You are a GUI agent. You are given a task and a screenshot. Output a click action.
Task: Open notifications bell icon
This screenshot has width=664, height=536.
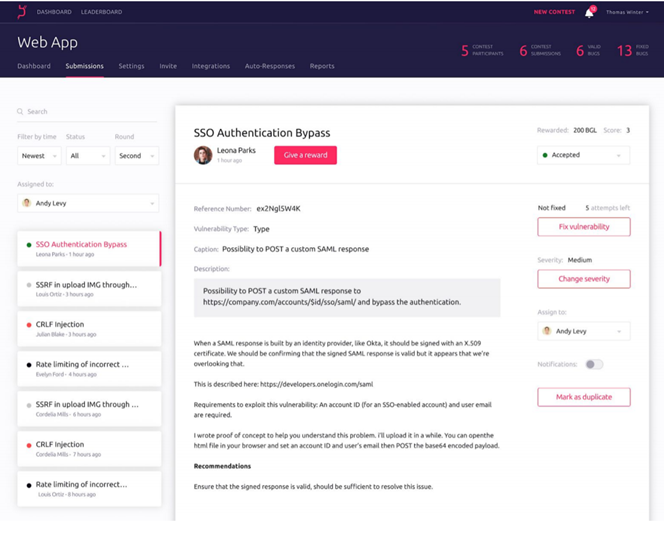[589, 12]
